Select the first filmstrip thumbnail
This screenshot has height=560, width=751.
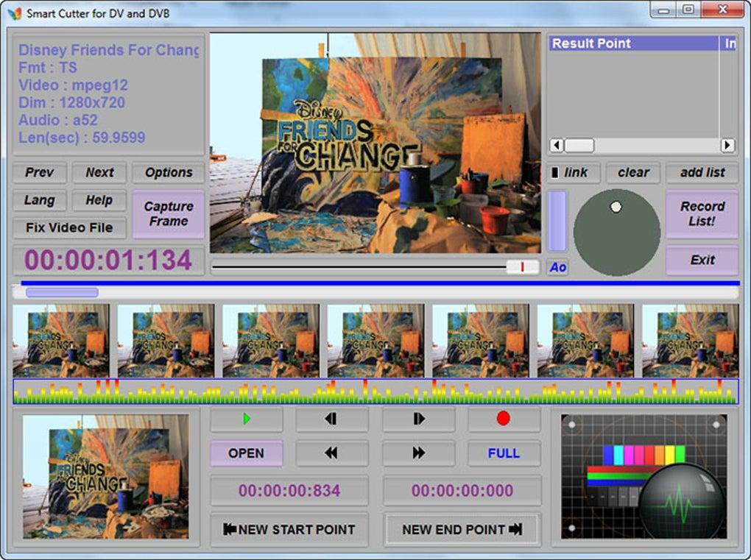[x=61, y=341]
